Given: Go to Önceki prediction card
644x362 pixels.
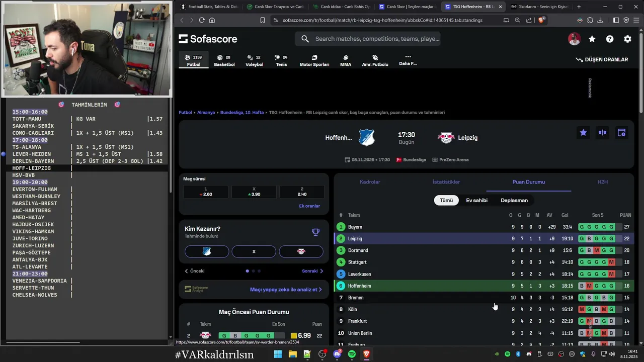Looking at the screenshot, I should pyautogui.click(x=195, y=271).
